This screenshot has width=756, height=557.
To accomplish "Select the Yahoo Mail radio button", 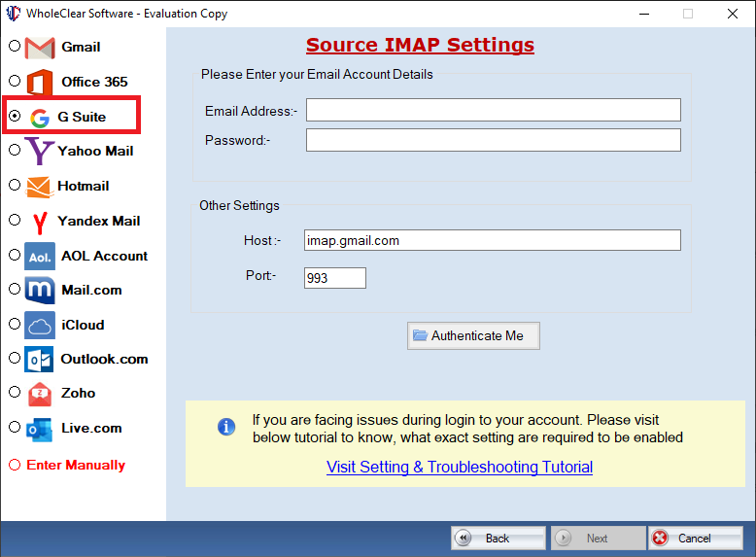I will click(x=15, y=150).
